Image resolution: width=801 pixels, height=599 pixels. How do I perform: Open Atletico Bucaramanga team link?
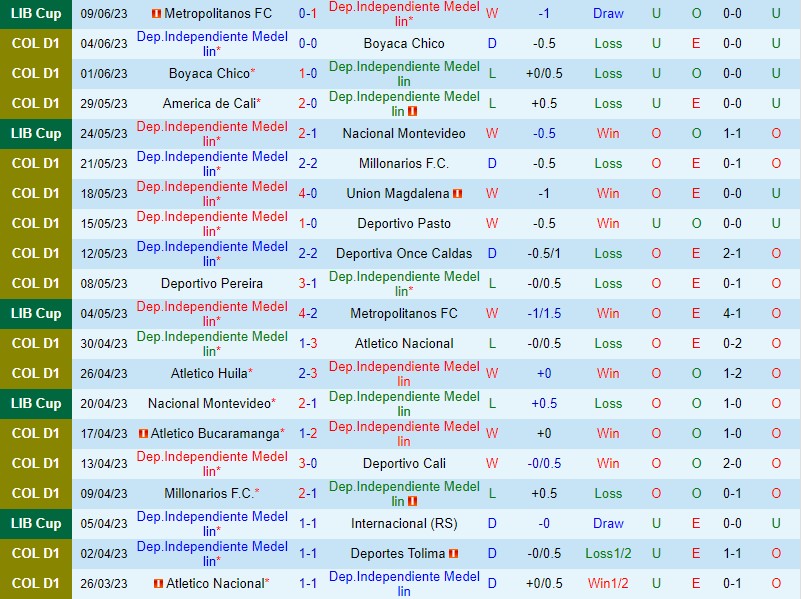point(215,434)
